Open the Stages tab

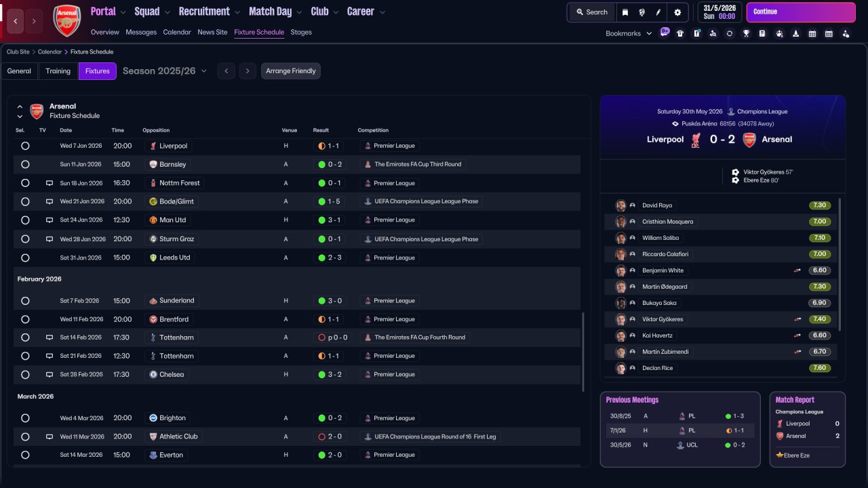click(301, 33)
